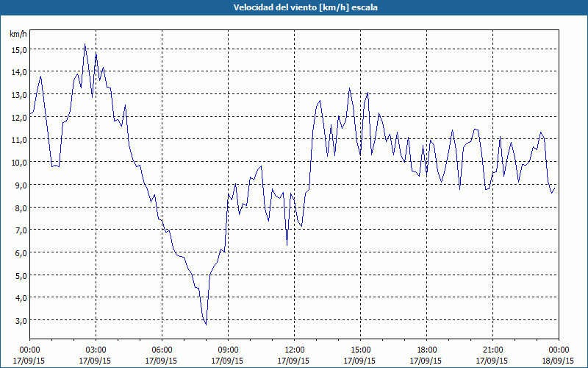Viewport: 588px width, 368px height.
Task: Click the date under the 12:00 label
Action: [x=293, y=361]
